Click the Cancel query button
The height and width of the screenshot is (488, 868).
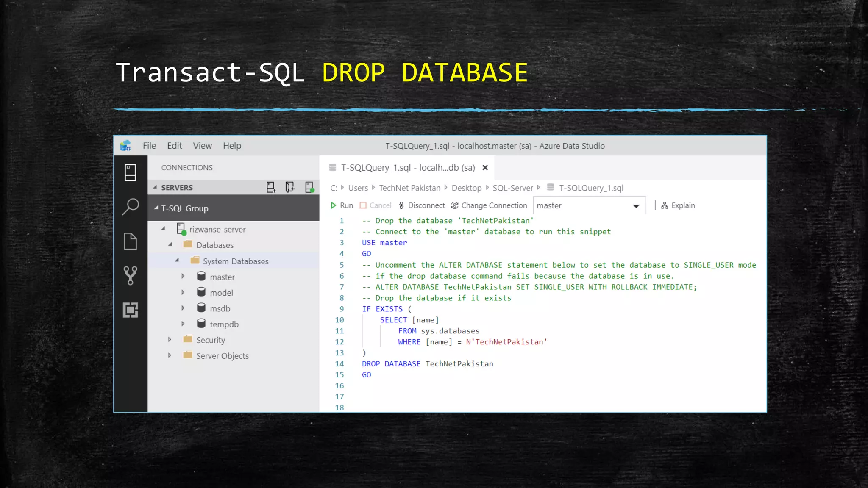coord(376,205)
